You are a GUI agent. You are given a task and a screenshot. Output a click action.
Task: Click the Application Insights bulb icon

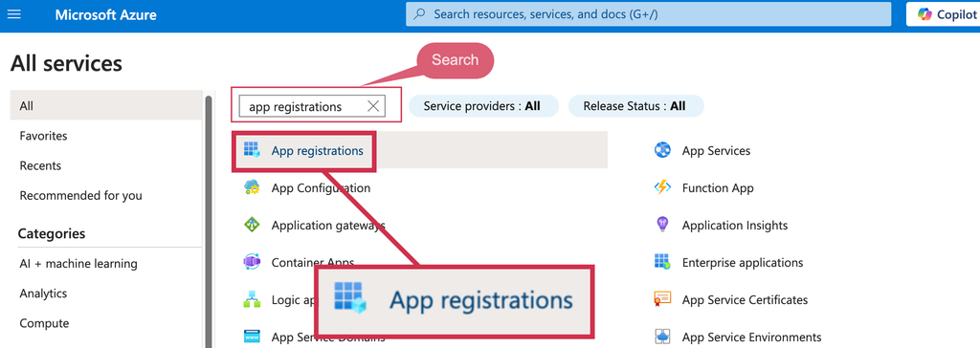pos(662,225)
